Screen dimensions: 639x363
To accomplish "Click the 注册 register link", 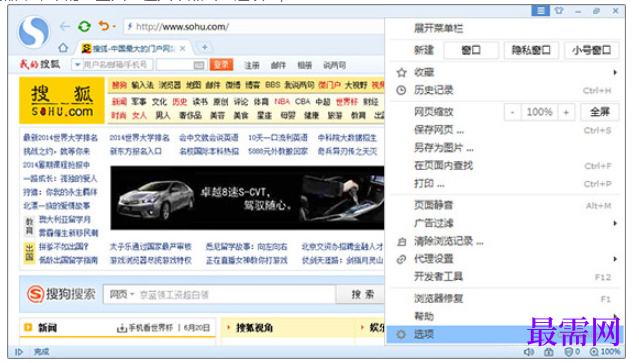I will tap(252, 65).
